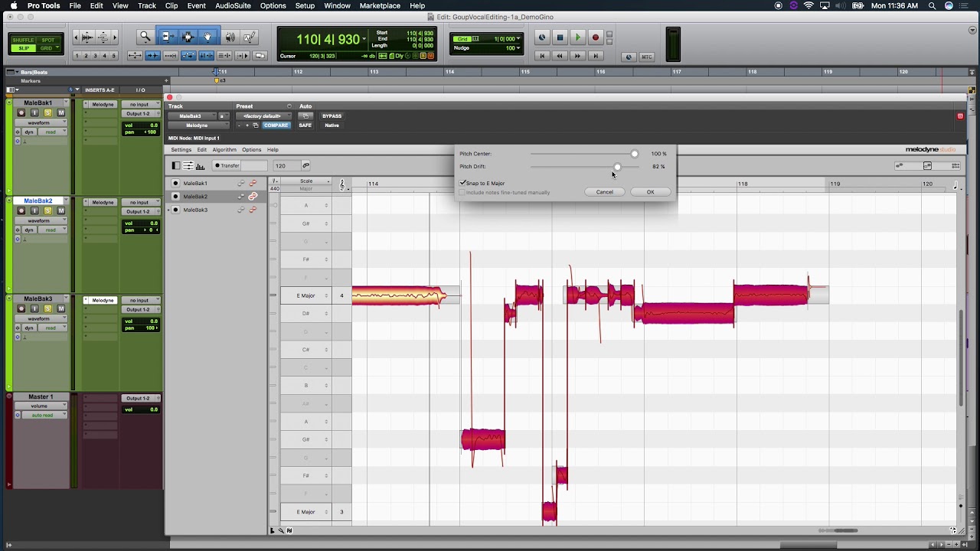Open the MaleBak1 waveform view selector
This screenshot has width=980, height=551.
[40, 122]
